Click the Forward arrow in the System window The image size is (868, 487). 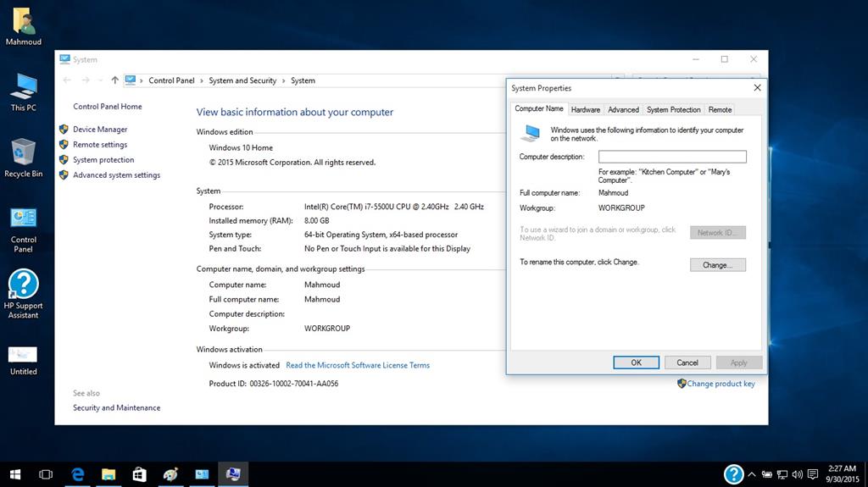click(x=86, y=80)
